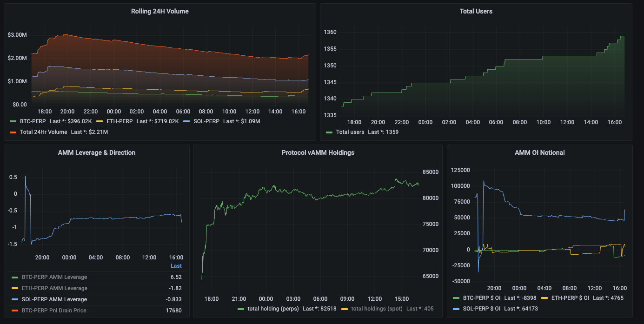
Task: Open the Protocol vAMM Holdings panel menu
Action: pos(318,152)
